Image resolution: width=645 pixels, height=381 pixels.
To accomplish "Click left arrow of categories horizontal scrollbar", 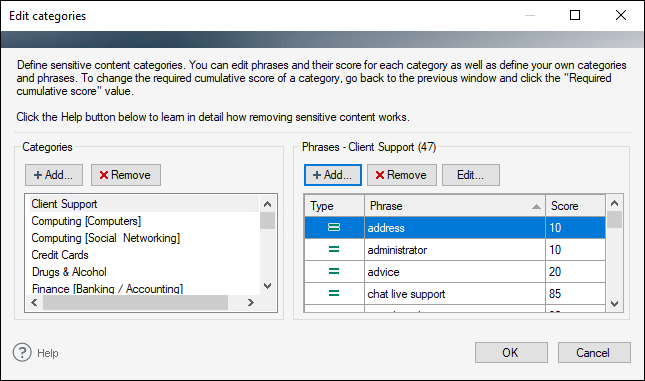I will pos(35,302).
